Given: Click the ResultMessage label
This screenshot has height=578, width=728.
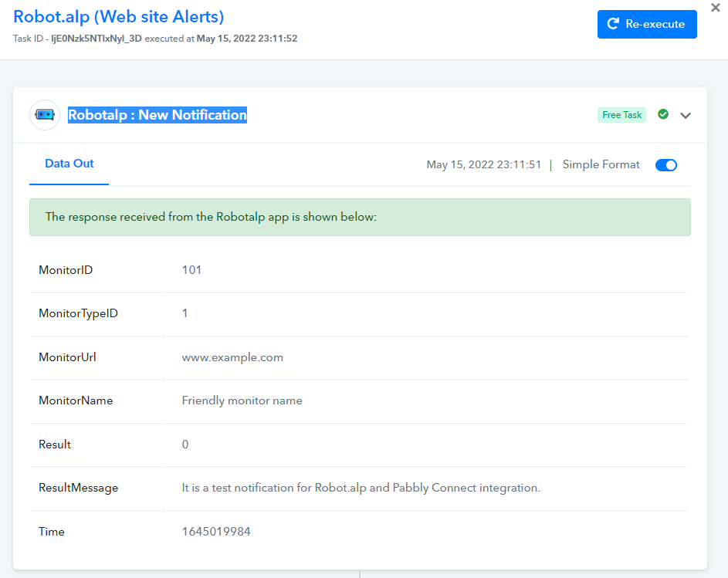Looking at the screenshot, I should coord(79,488).
